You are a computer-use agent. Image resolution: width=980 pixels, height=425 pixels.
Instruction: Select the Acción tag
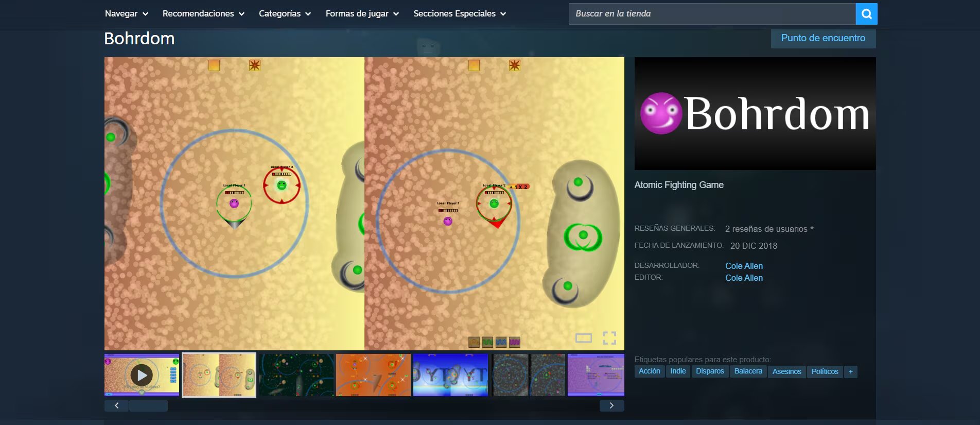[649, 371]
